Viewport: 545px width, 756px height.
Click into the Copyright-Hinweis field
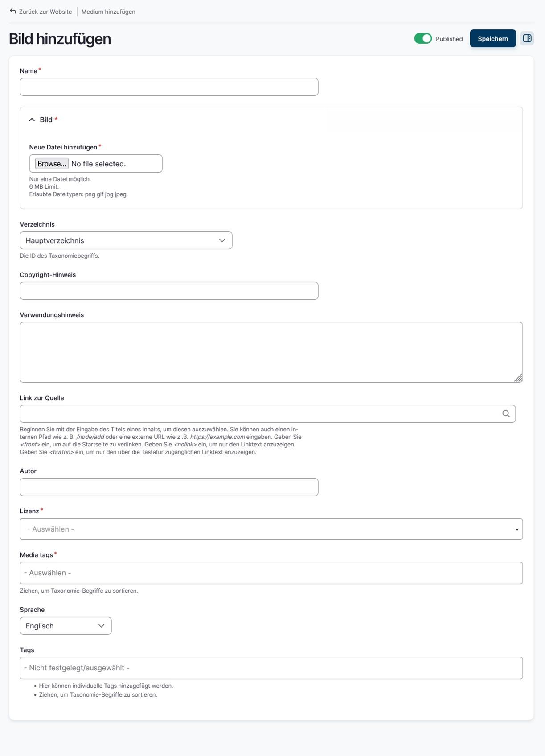click(x=169, y=291)
